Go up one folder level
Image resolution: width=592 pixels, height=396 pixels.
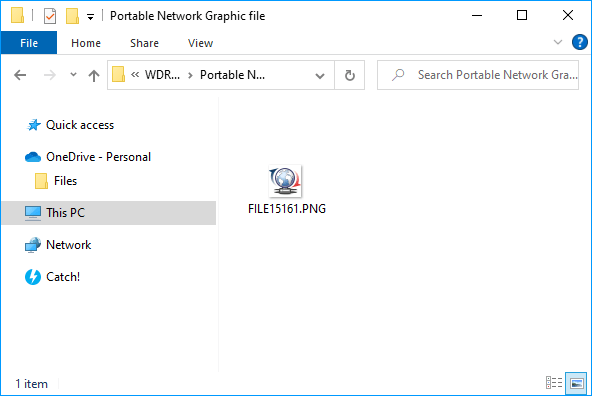pyautogui.click(x=94, y=76)
